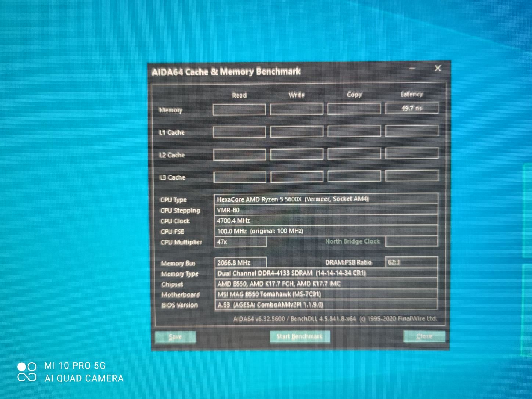Image resolution: width=532 pixels, height=399 pixels.
Task: Click the Save button
Action: (x=176, y=337)
